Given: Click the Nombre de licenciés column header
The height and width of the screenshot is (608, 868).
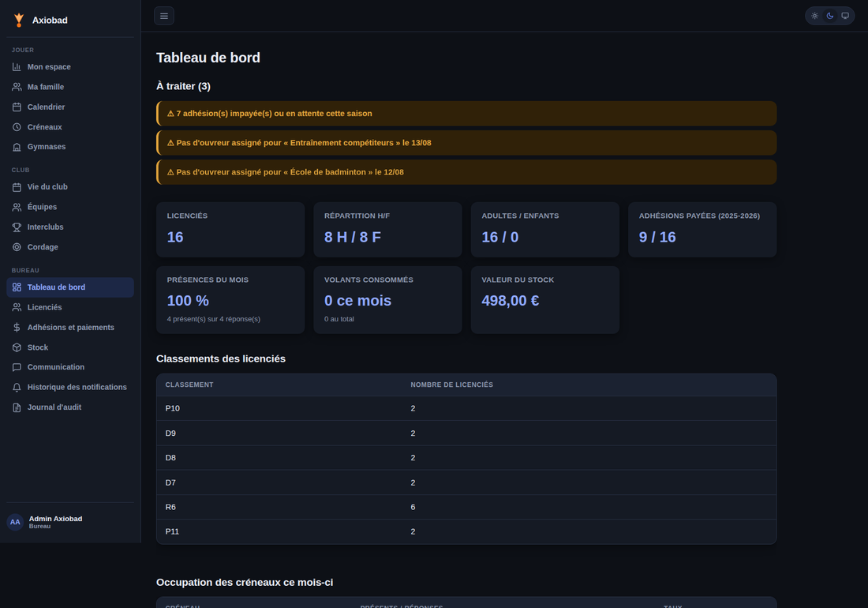Looking at the screenshot, I should [451, 385].
